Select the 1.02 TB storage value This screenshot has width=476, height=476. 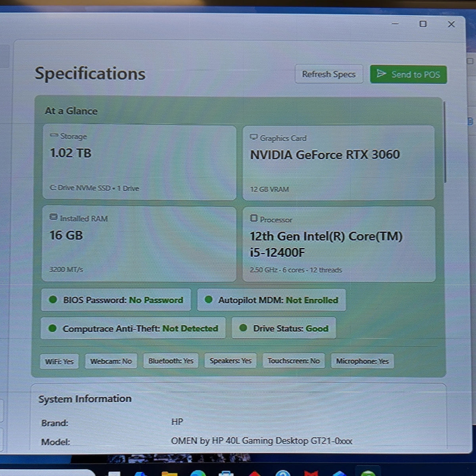click(x=71, y=153)
